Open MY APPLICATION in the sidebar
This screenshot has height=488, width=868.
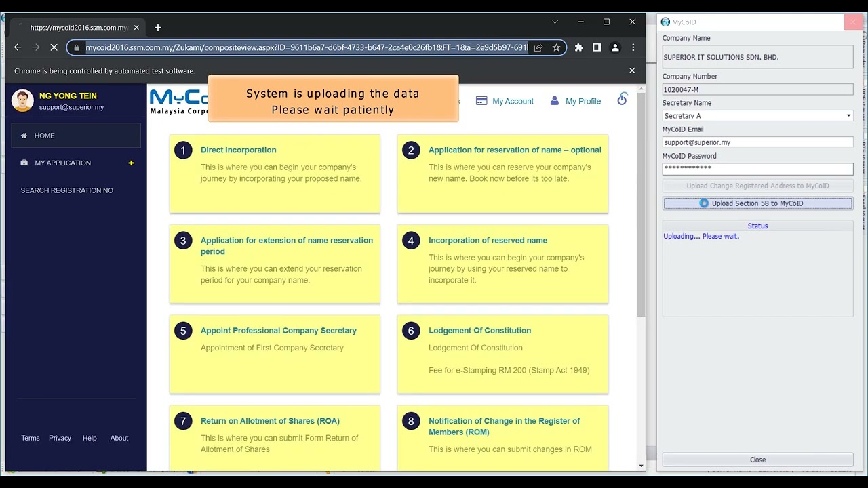coord(62,163)
